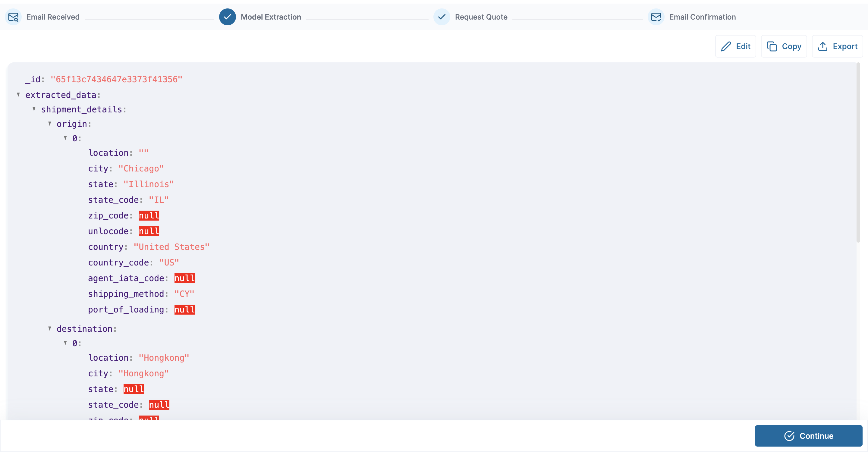Collapse the extracted_data node
The image size is (868, 452).
click(18, 95)
